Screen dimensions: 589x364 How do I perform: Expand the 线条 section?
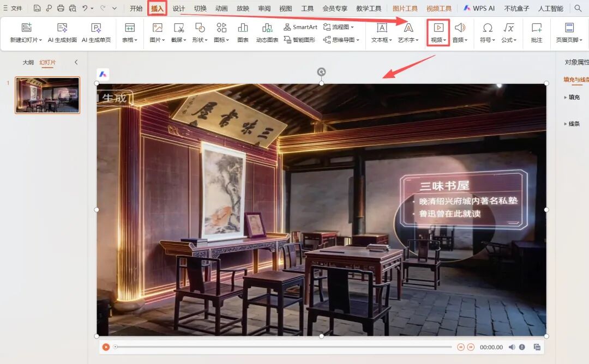click(x=573, y=124)
